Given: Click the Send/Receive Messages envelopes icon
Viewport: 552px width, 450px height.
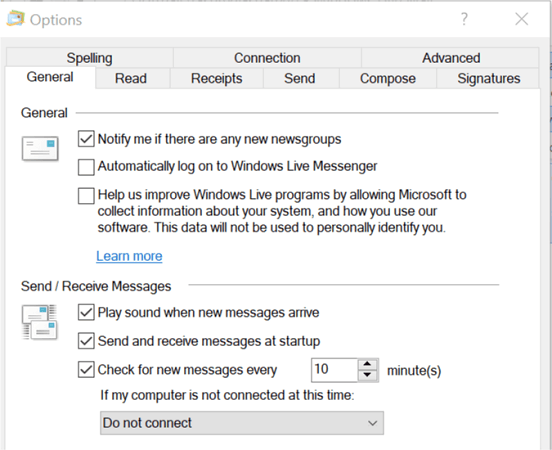Looking at the screenshot, I should pos(39,322).
